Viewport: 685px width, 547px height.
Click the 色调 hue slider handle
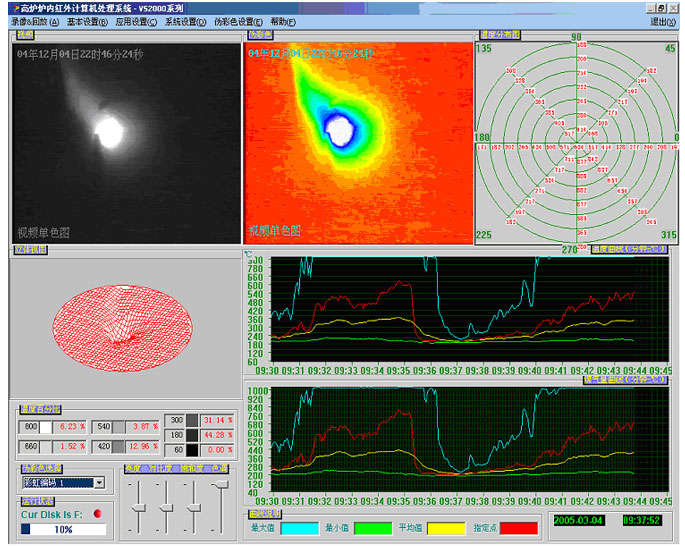point(220,485)
